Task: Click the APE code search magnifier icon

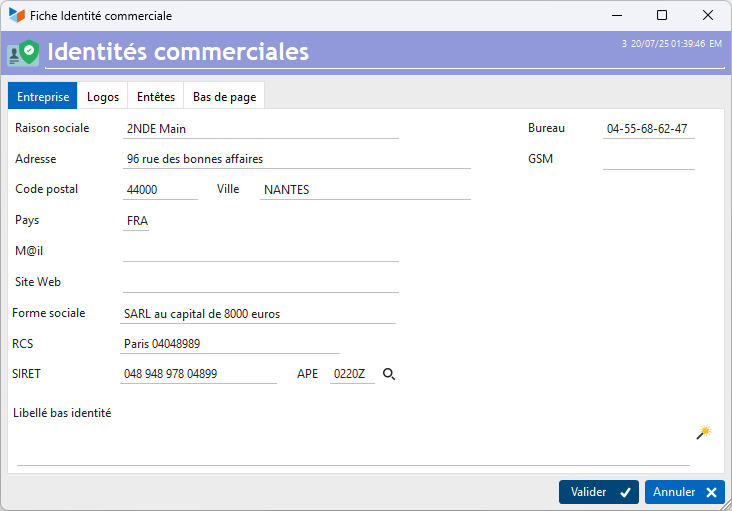Action: pyautogui.click(x=389, y=374)
